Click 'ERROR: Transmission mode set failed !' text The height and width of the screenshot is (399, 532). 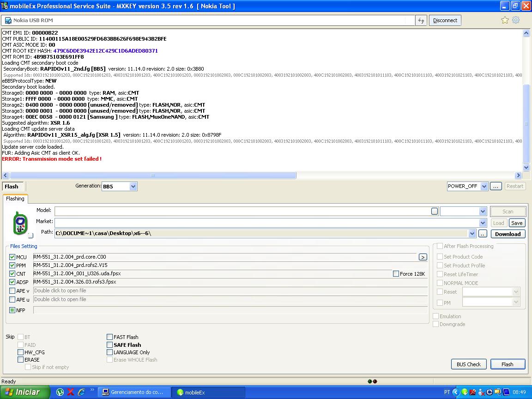52,159
